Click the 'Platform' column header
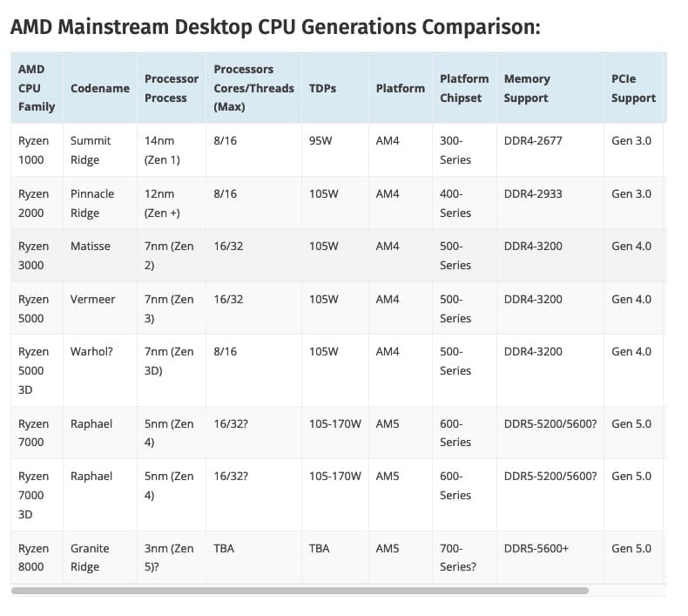The width and height of the screenshot is (688, 616). [400, 88]
